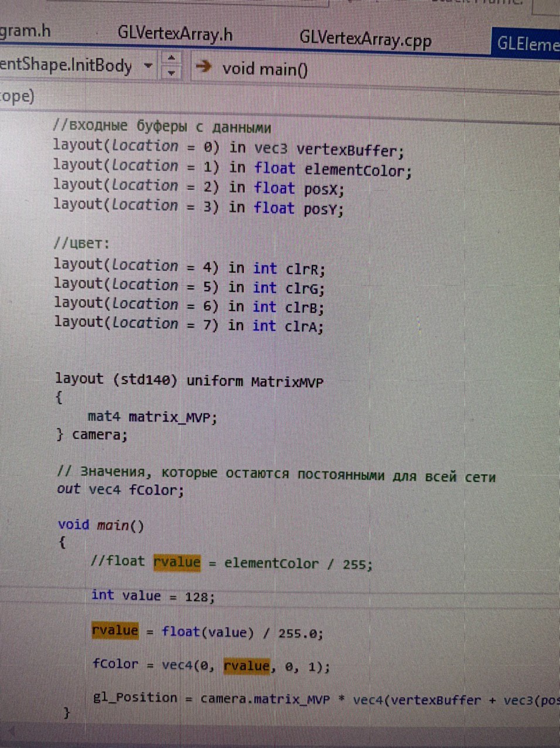
Task: Click the 'mat4 matrix_MVP;' line
Action: 152,417
